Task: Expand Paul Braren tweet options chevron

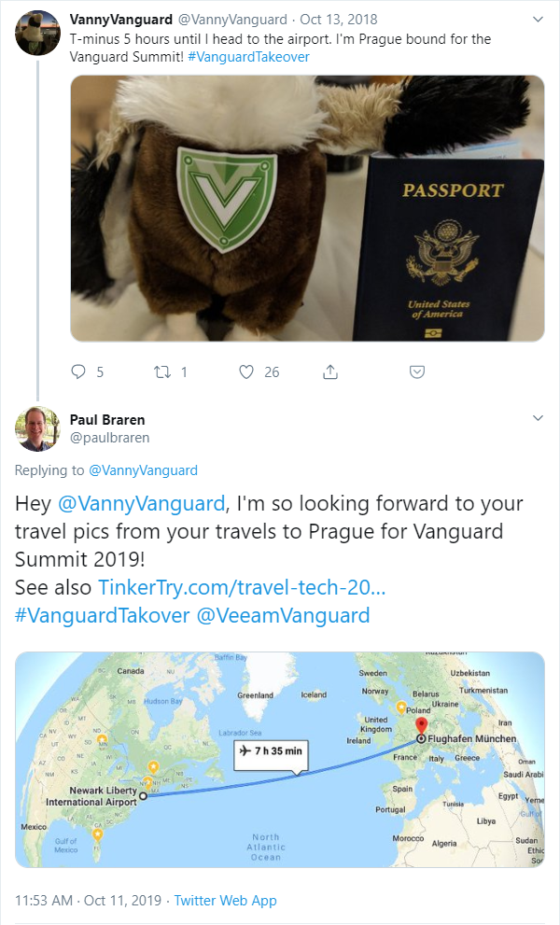Action: click(x=538, y=418)
